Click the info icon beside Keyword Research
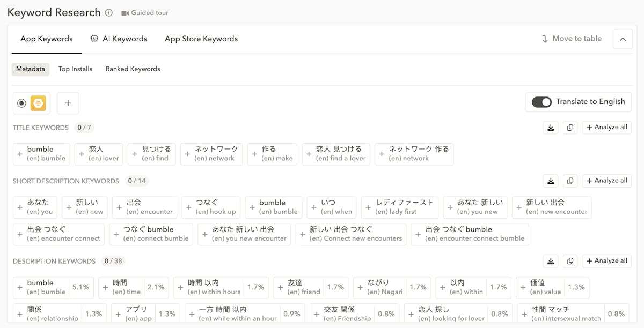644x328 pixels. tap(109, 13)
